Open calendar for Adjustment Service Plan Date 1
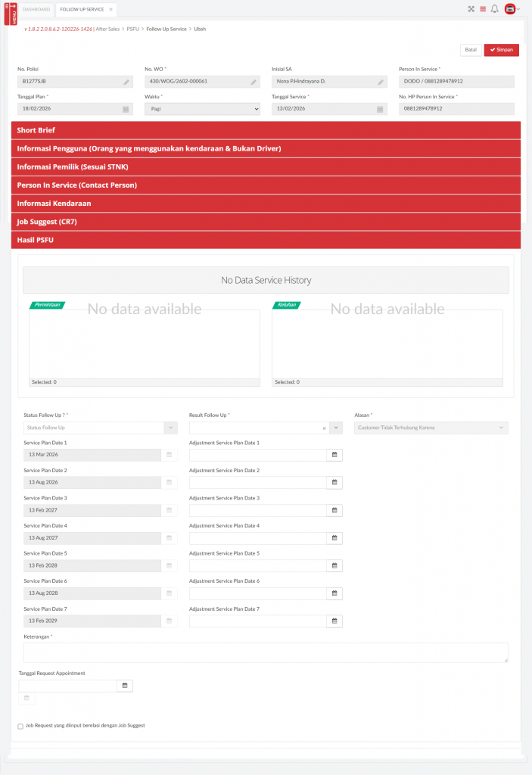This screenshot has width=532, height=775. (x=334, y=456)
